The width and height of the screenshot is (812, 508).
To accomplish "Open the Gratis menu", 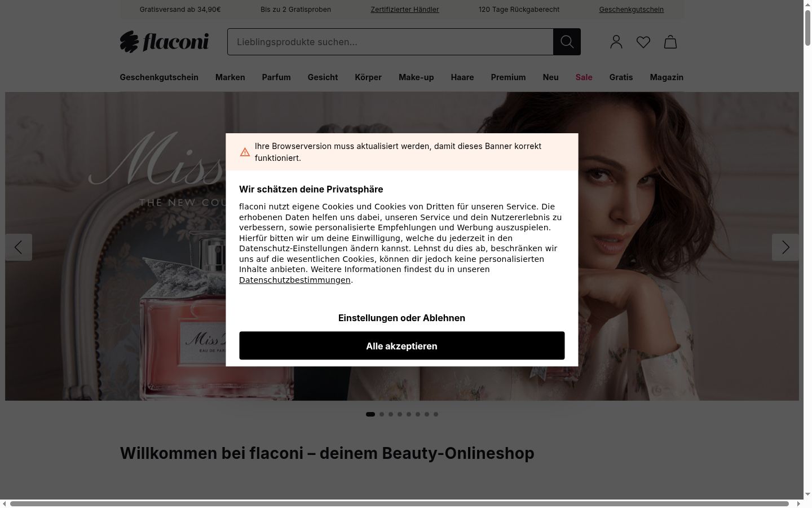I will [x=621, y=77].
